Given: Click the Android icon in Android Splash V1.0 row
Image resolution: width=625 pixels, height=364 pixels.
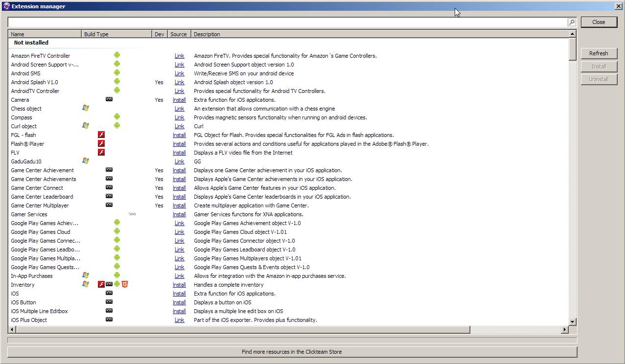Looking at the screenshot, I should click(117, 82).
